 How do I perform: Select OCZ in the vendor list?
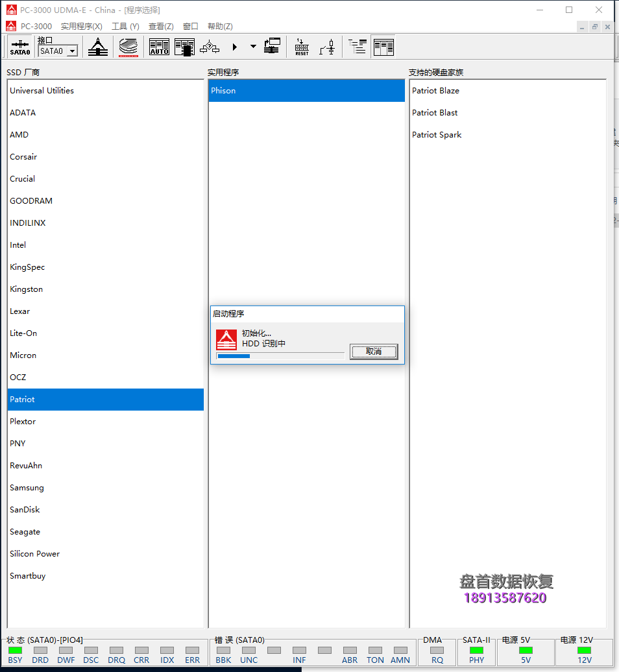106,378
